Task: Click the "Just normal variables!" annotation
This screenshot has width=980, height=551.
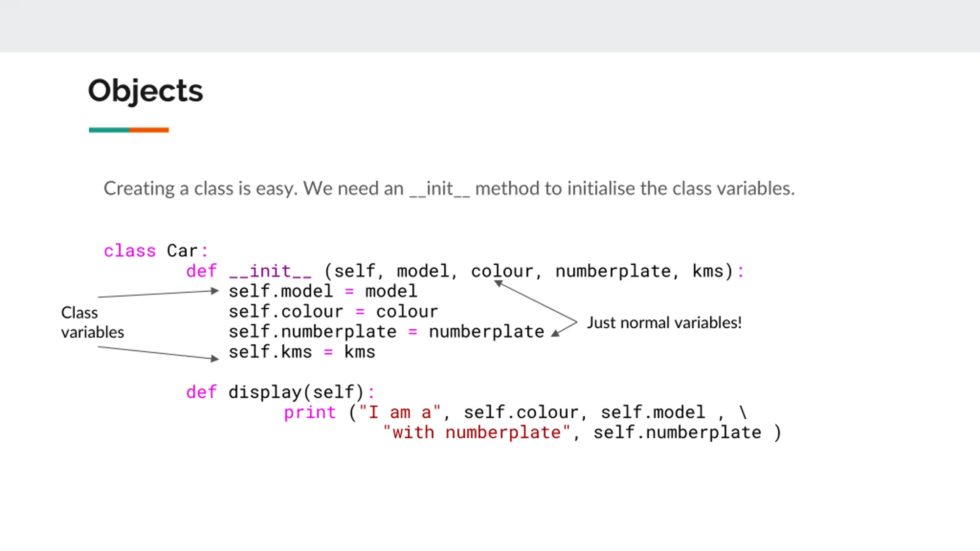Action: click(664, 323)
